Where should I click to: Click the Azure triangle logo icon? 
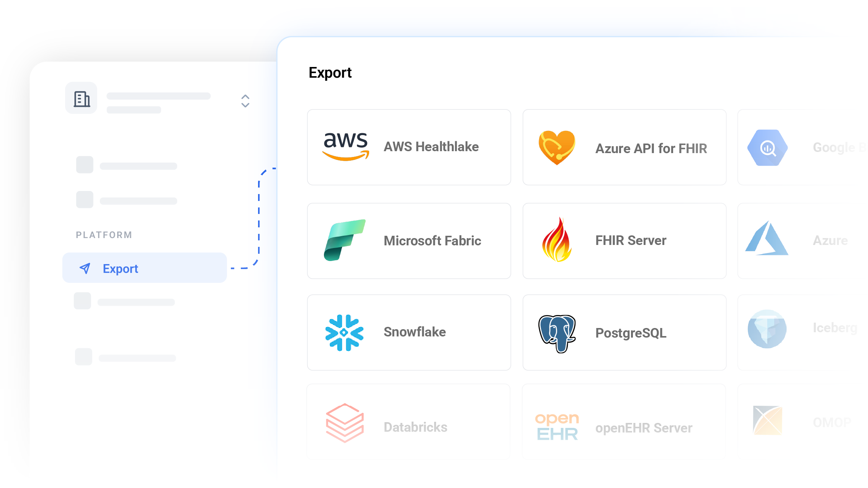click(767, 238)
